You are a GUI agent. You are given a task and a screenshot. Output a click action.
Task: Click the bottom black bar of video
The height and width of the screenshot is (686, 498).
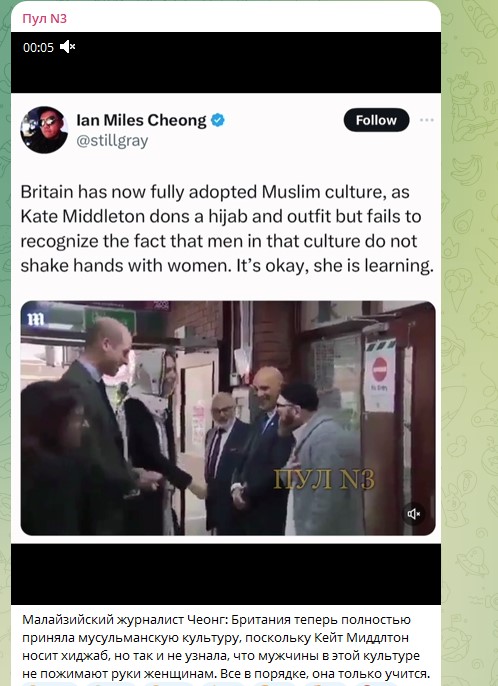click(226, 574)
